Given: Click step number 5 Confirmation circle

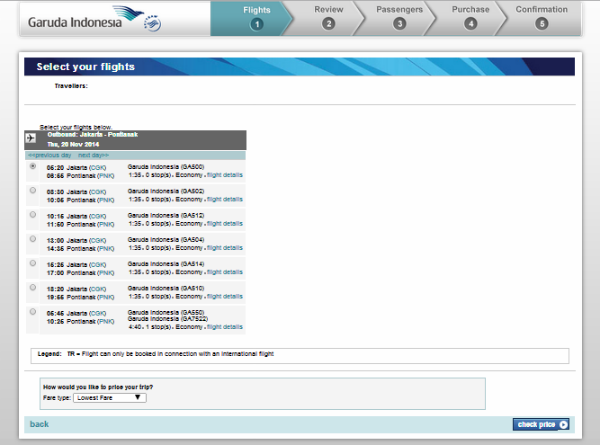Looking at the screenshot, I should pos(541,24).
